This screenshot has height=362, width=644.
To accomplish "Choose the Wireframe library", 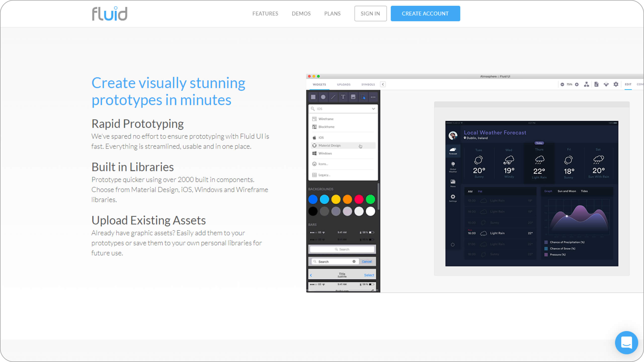I will tap(343, 119).
